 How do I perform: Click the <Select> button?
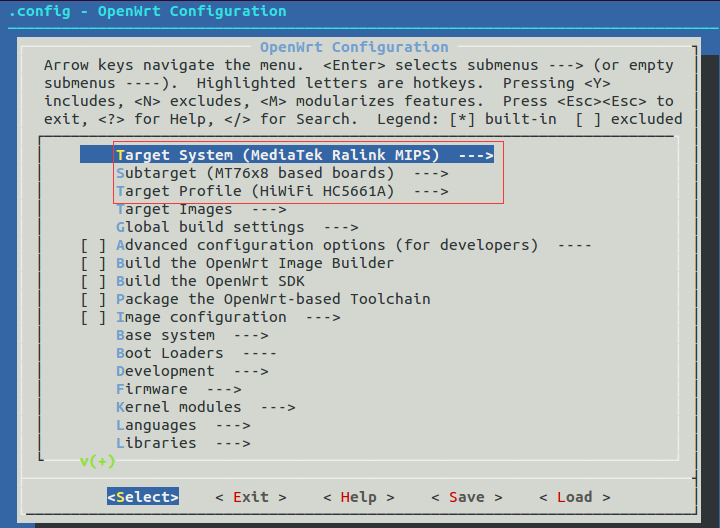click(x=143, y=497)
